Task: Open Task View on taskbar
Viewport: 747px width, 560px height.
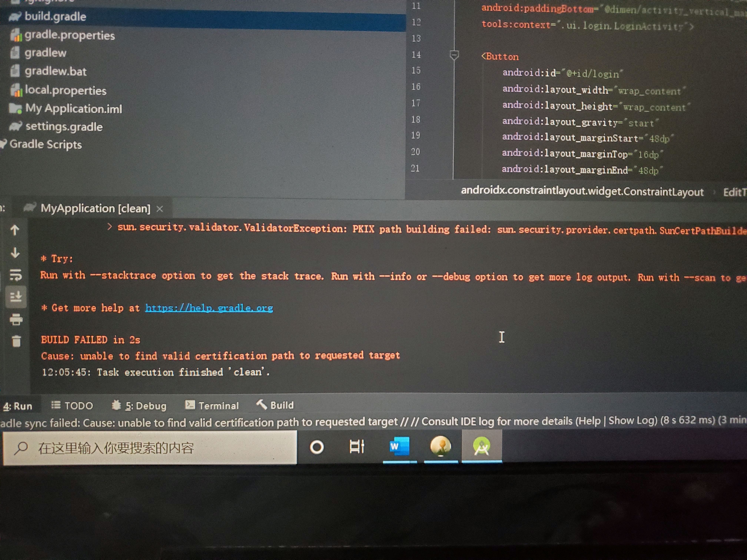Action: click(x=357, y=447)
